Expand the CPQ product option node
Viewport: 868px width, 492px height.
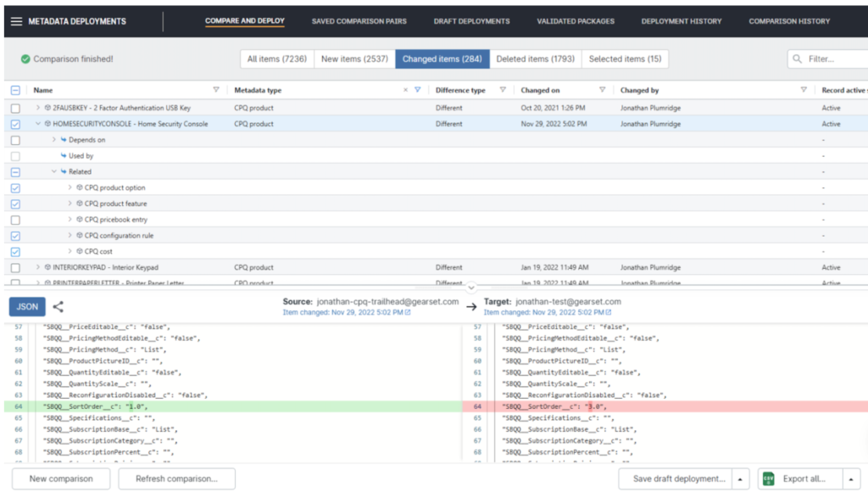pos(70,187)
